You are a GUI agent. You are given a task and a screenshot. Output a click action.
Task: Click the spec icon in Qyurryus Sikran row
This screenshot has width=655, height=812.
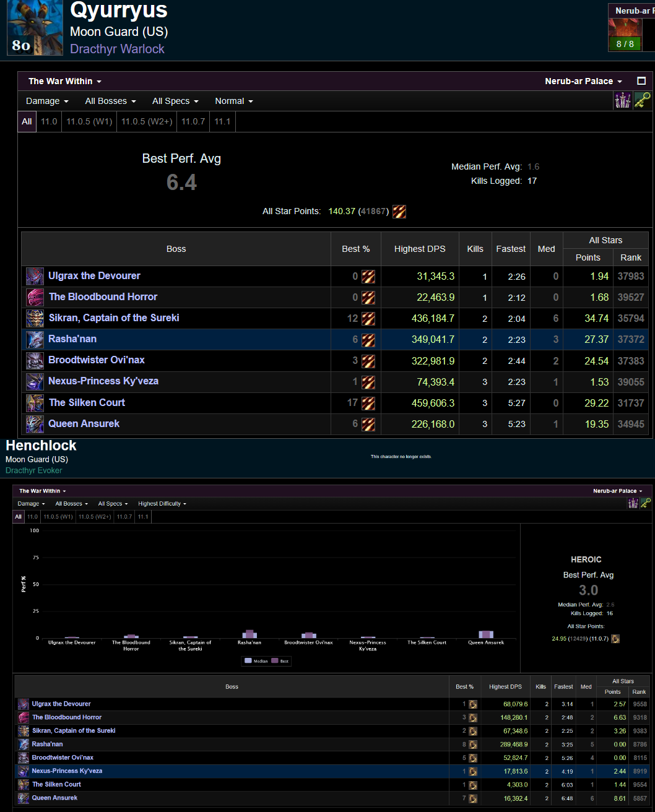point(368,318)
